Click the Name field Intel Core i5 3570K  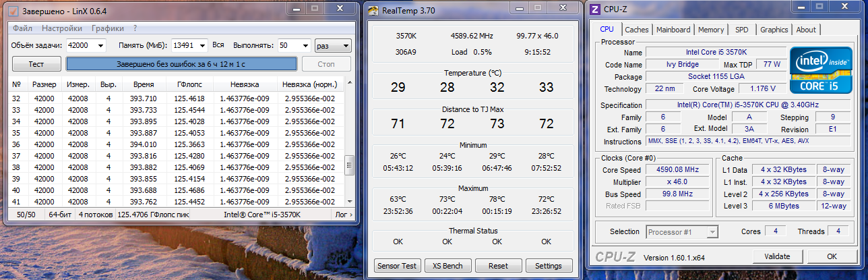click(716, 52)
